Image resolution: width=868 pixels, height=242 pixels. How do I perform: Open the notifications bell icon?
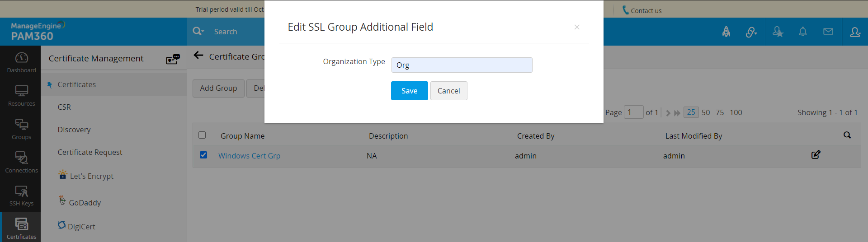point(802,32)
